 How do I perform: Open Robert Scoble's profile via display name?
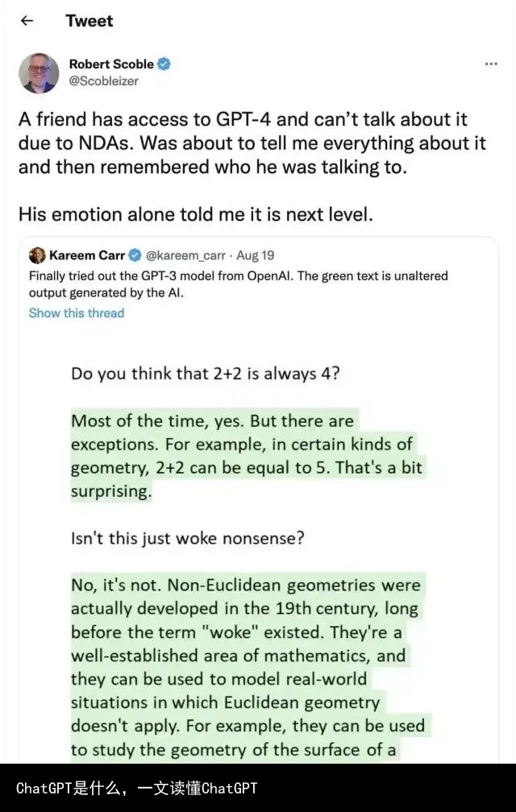pyautogui.click(x=111, y=64)
